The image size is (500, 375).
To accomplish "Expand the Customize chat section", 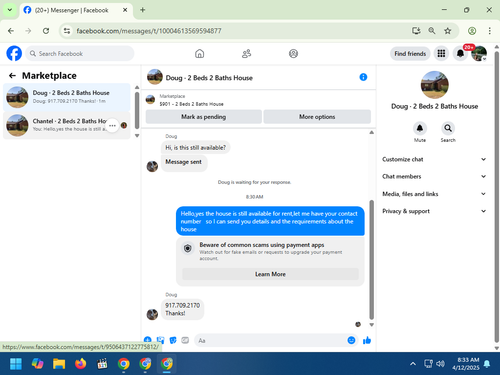I will point(434,159).
